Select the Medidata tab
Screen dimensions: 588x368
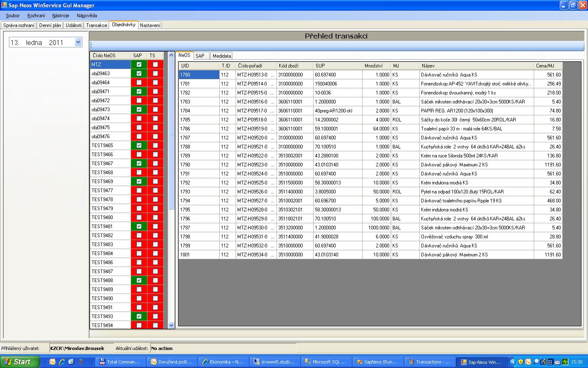click(x=222, y=56)
